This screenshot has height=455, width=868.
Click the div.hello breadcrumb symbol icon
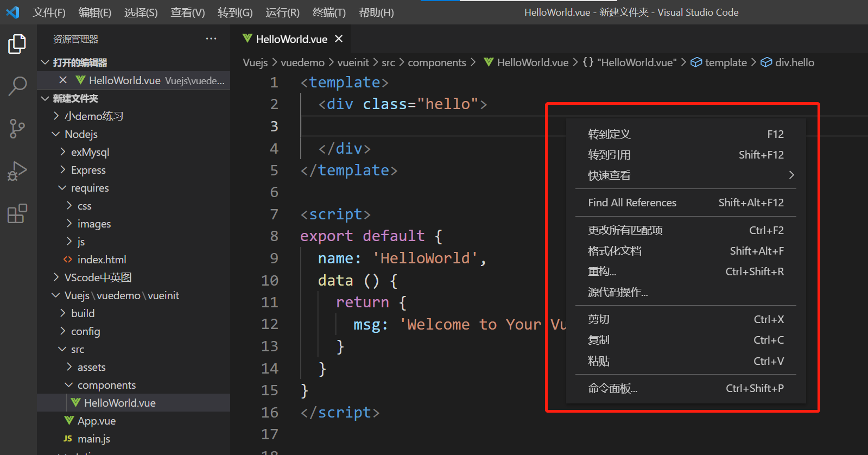tap(766, 62)
